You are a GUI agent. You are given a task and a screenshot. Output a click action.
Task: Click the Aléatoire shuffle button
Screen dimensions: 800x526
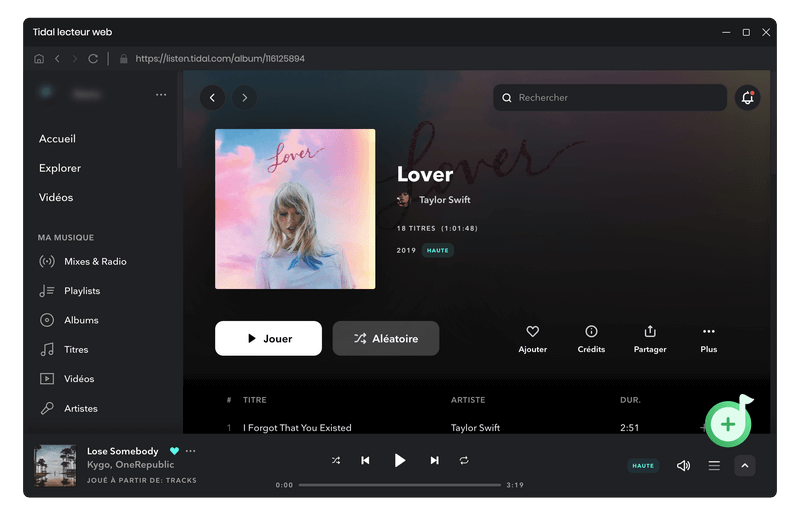pyautogui.click(x=386, y=338)
